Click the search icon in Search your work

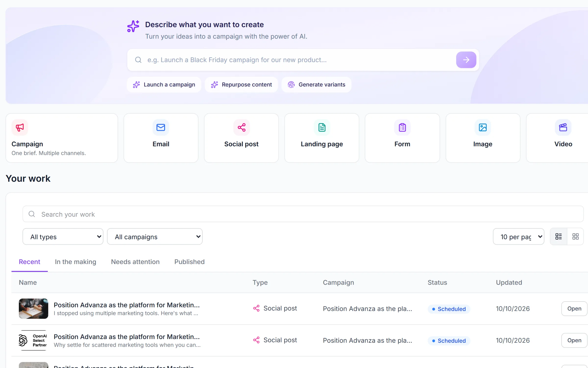coord(32,214)
